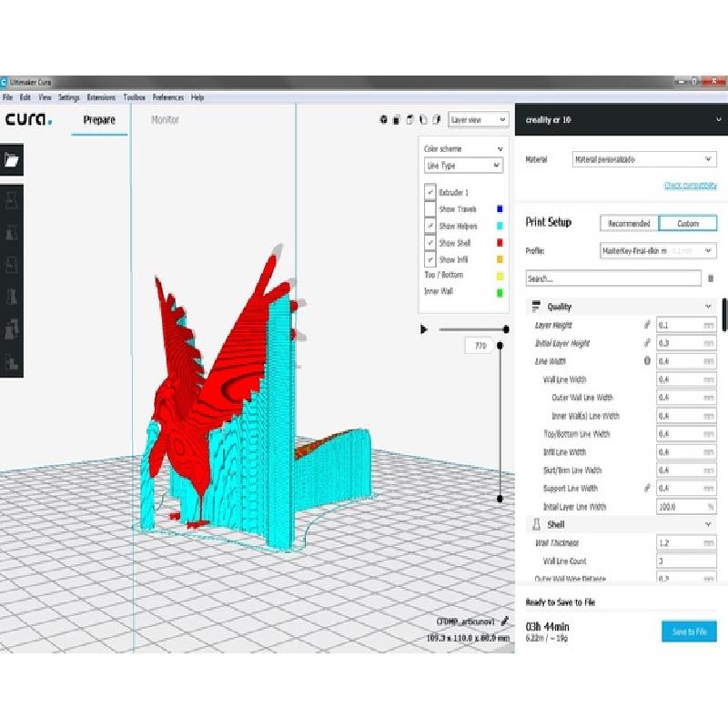Collapse the Shell settings section

(x=708, y=524)
